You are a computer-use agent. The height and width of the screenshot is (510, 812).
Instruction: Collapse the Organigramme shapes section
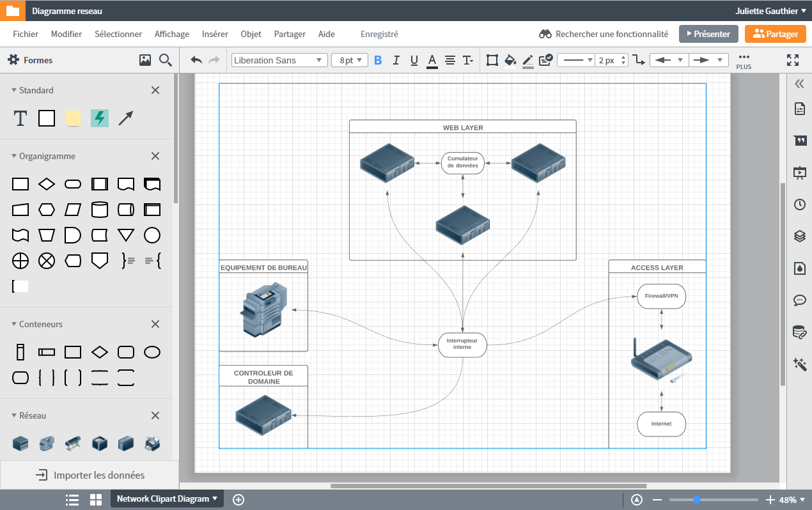click(14, 156)
